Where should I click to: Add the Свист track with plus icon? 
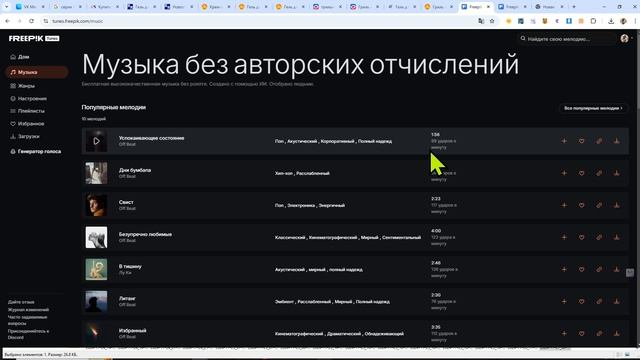564,205
